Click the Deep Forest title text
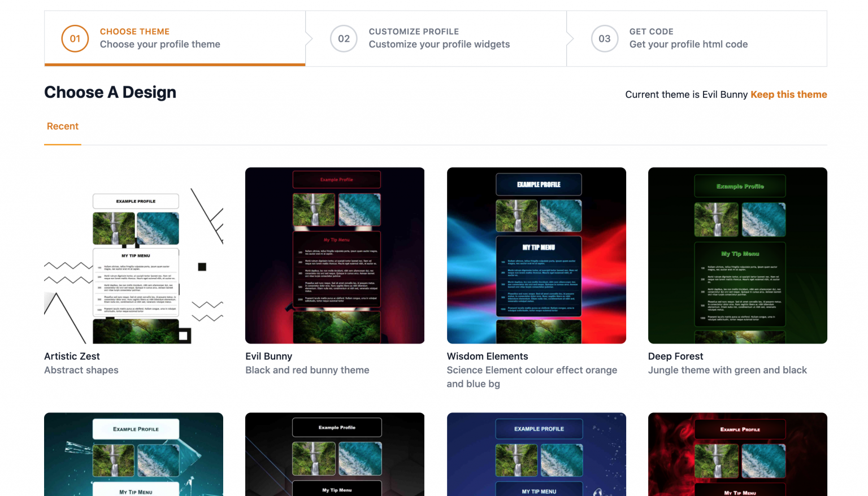This screenshot has height=496, width=868. 675,356
